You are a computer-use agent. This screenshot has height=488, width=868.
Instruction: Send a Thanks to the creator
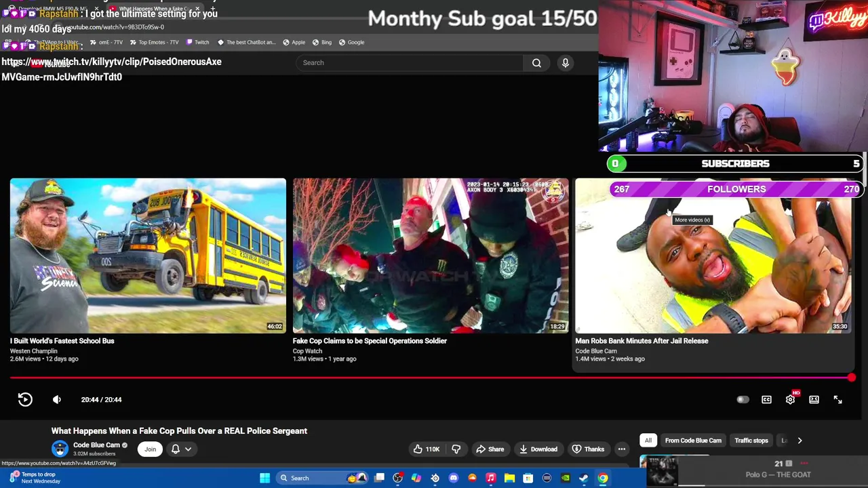click(588, 449)
